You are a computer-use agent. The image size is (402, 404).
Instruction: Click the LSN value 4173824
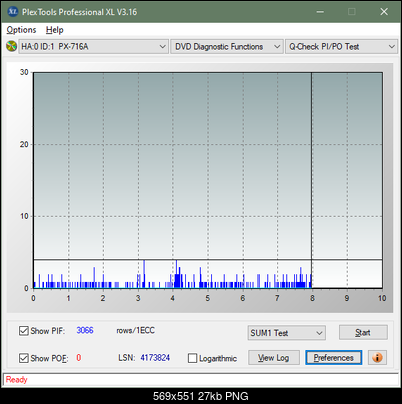click(x=155, y=358)
